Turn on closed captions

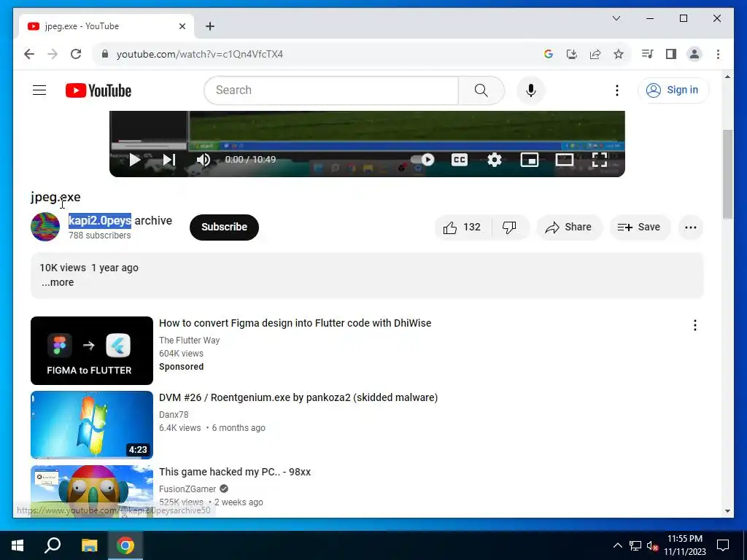click(460, 160)
